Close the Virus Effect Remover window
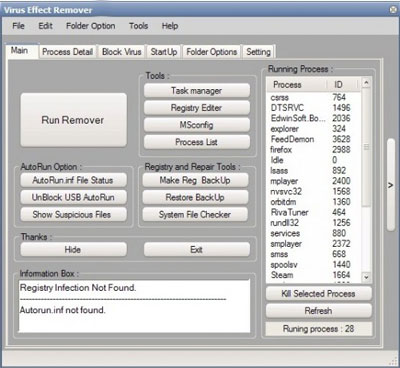This screenshot has height=368, width=400. tap(393, 10)
